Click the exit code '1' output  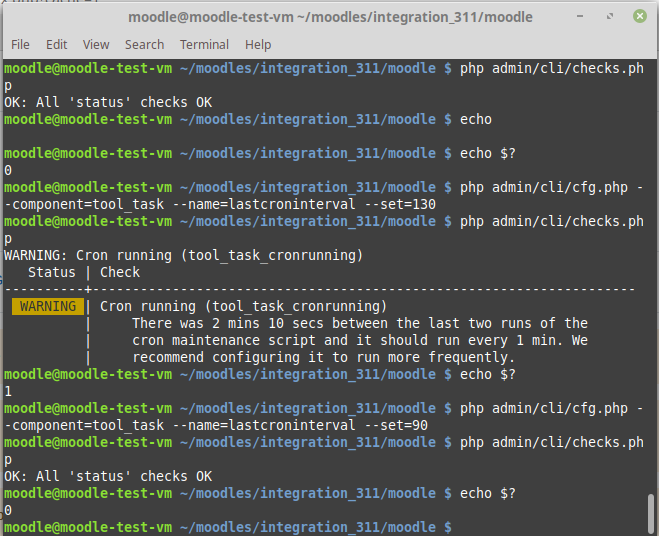point(8,391)
